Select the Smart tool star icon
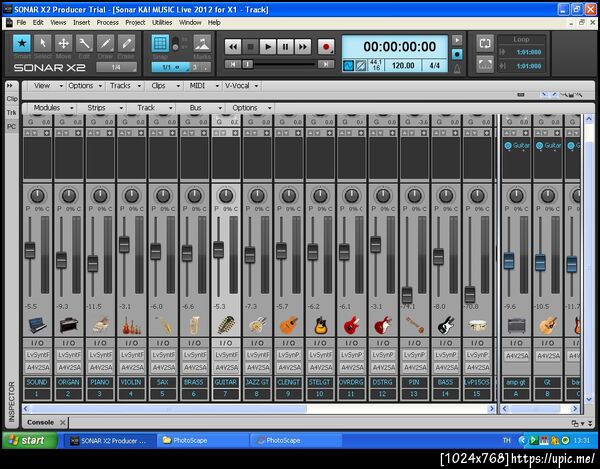Image resolution: width=600 pixels, height=469 pixels. point(22,44)
